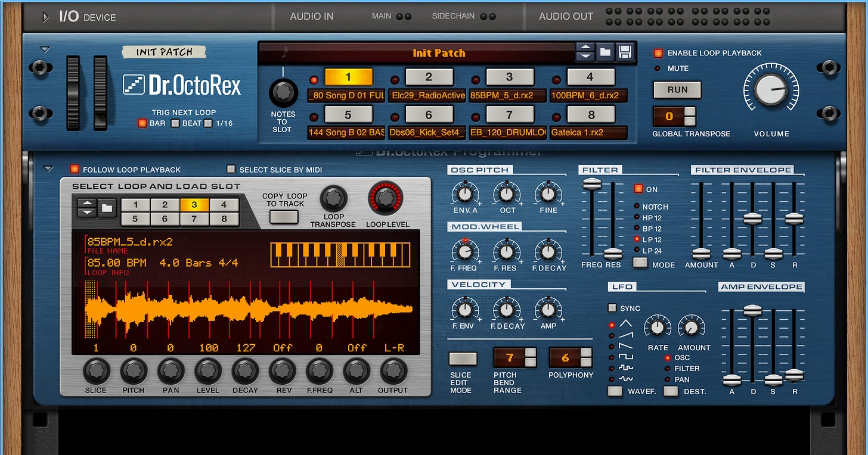Click the F.Freq knob under waveform
868x455 pixels.
pyautogui.click(x=320, y=372)
